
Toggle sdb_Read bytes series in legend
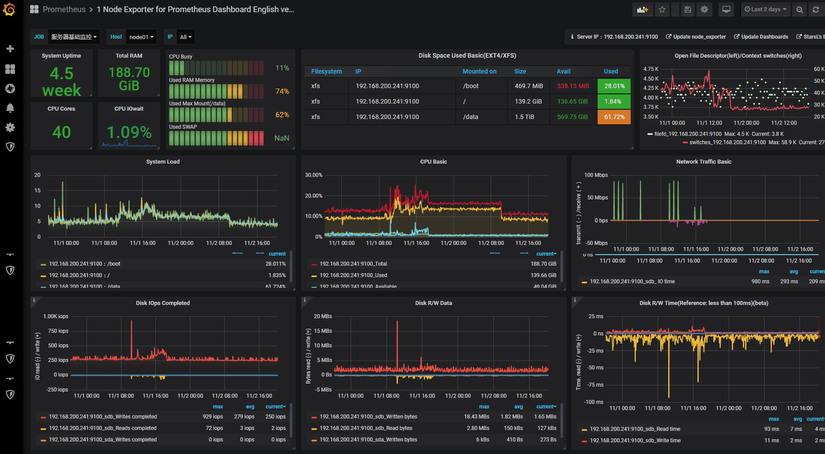(x=366, y=428)
